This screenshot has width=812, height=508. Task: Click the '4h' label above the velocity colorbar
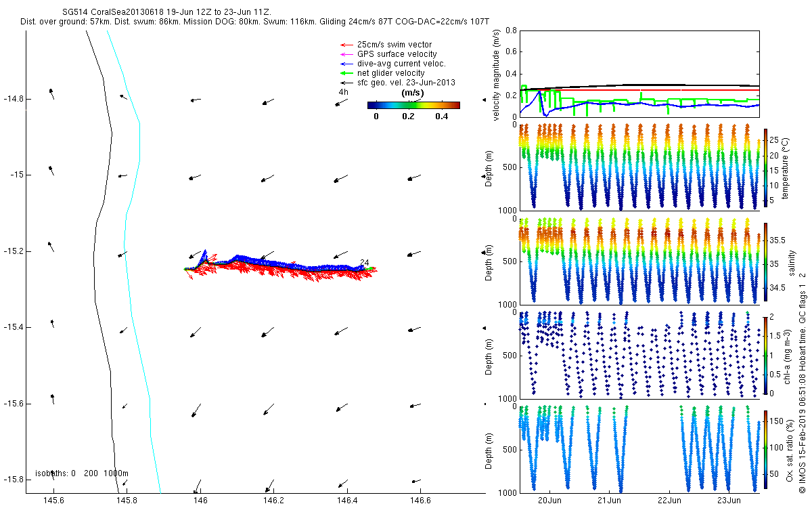[x=344, y=92]
